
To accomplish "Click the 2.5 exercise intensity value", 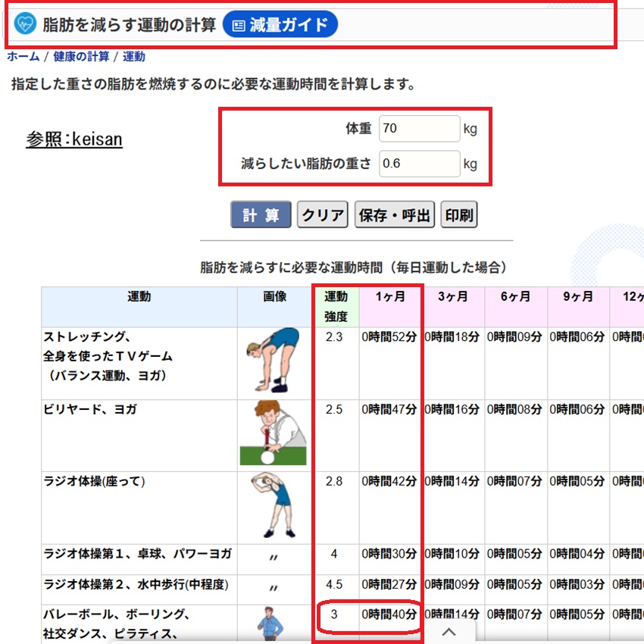I will pos(334,409).
